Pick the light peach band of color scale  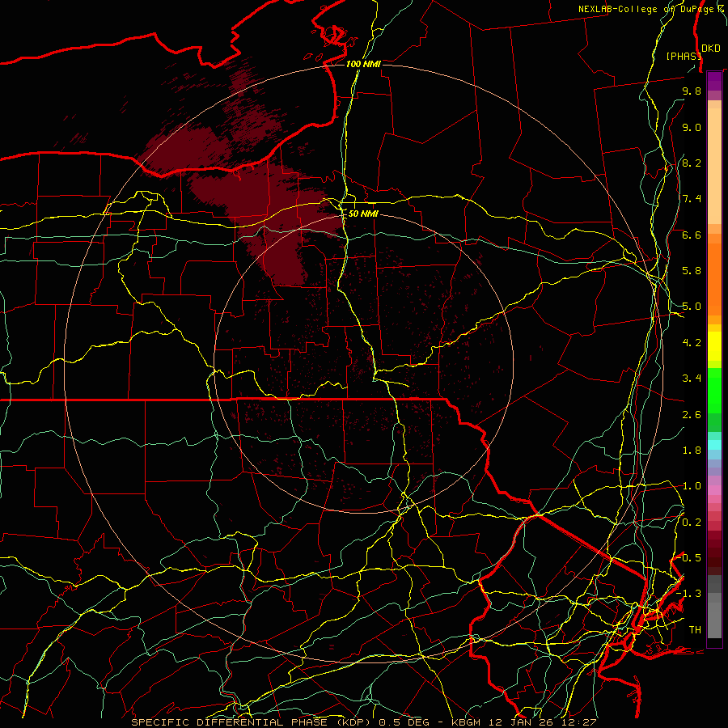click(714, 166)
